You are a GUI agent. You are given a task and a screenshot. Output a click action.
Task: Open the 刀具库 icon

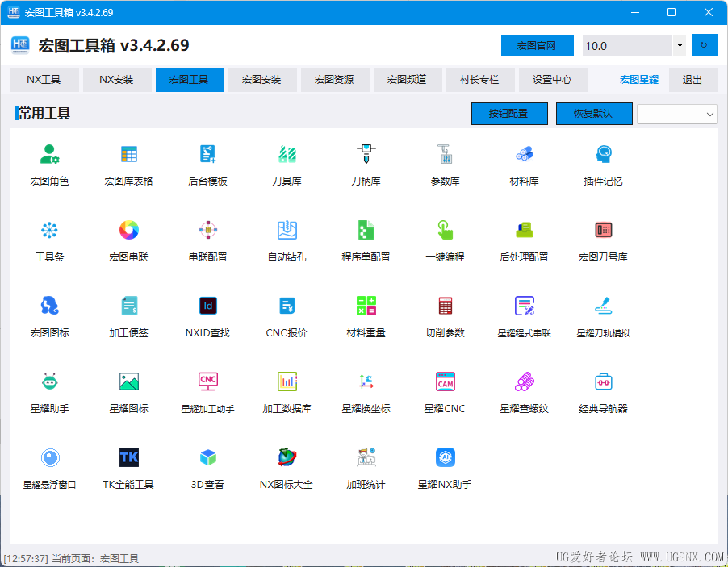tap(287, 155)
